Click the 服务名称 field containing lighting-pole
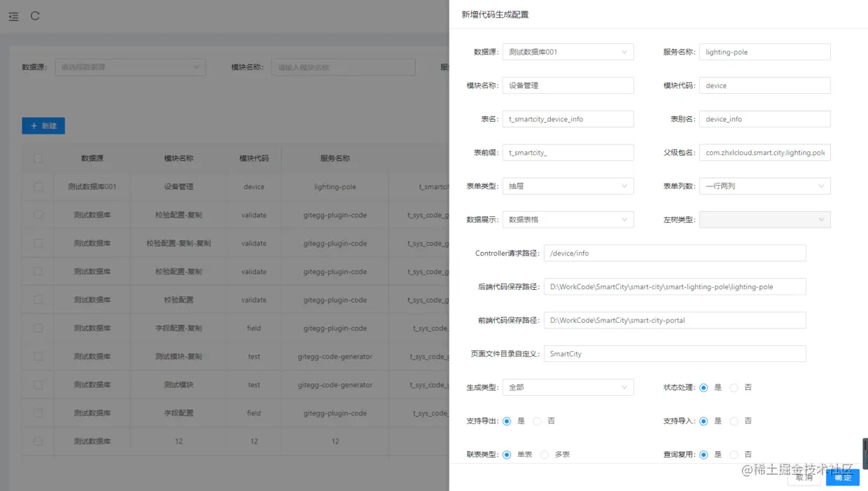Image resolution: width=868 pixels, height=491 pixels. (764, 51)
